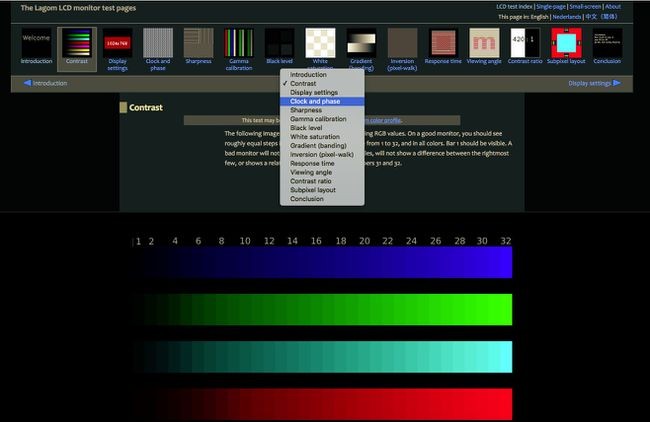Viewport: 650px width, 422px height.
Task: Select White saturation menu entry
Action: (313, 137)
